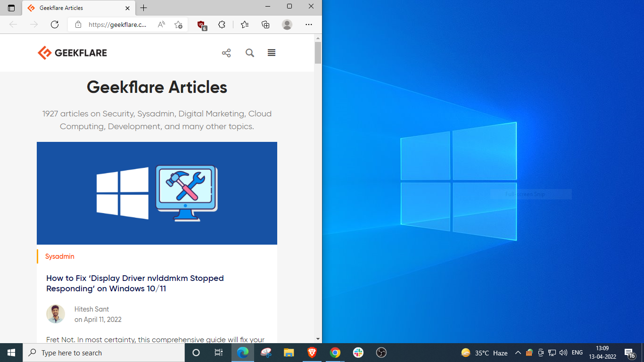Click the volume icon in the system tray
The image size is (644, 362).
point(564,353)
